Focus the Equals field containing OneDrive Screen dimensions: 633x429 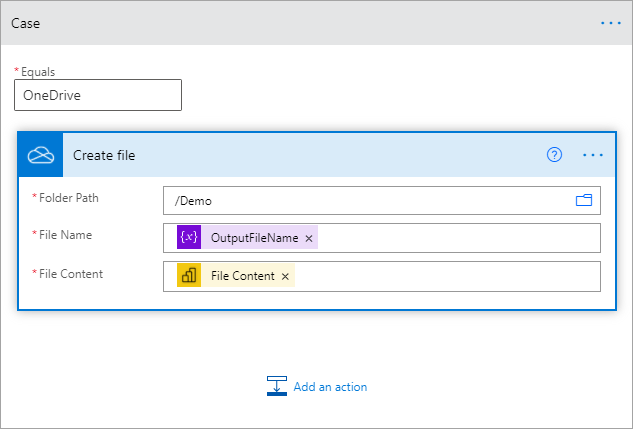tap(98, 95)
